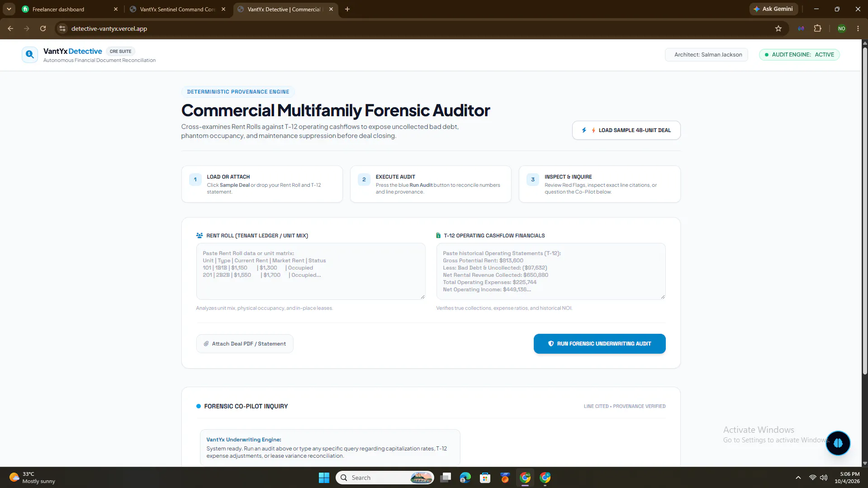Close the Freelancer dashboard tab

[x=115, y=9]
